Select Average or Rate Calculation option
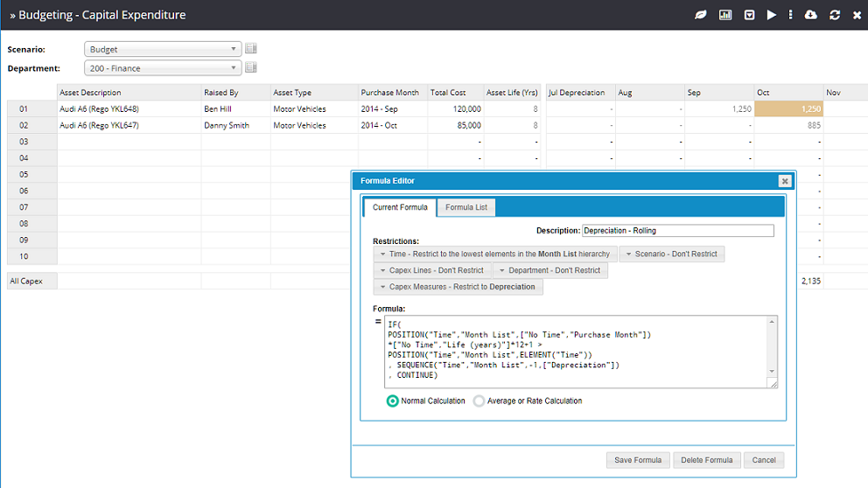The image size is (868, 488). point(479,401)
